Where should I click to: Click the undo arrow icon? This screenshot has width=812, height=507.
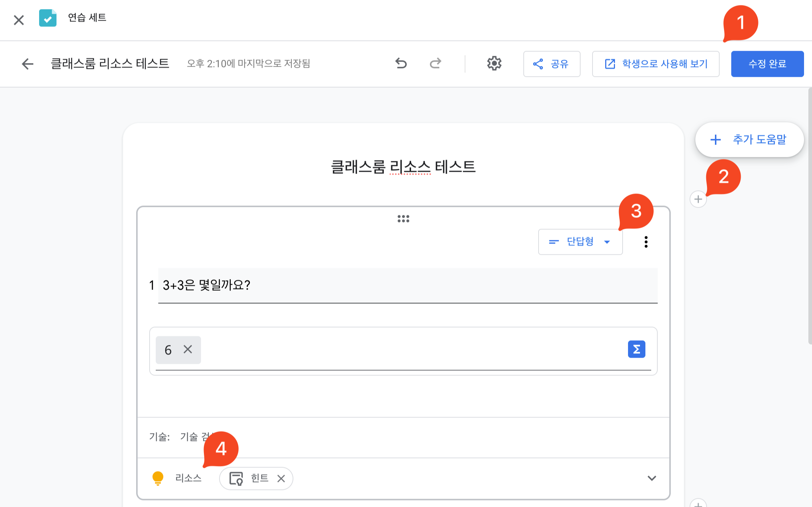click(401, 63)
